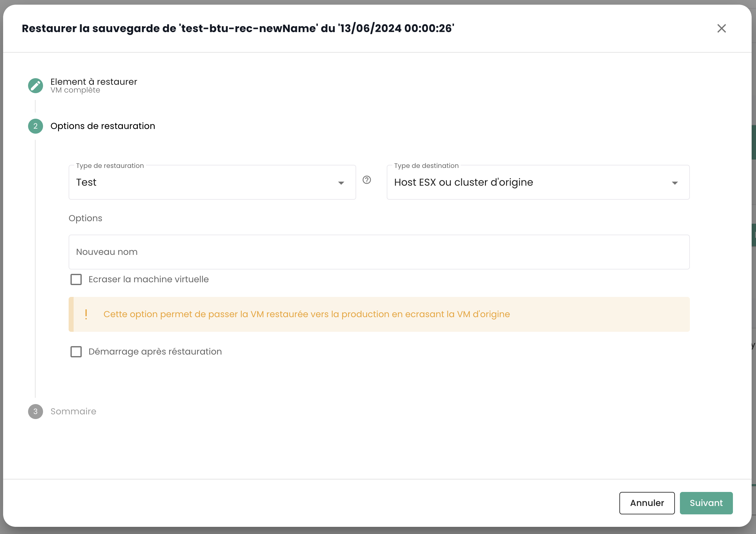The height and width of the screenshot is (534, 756).
Task: Click the pencil edit icon for step one
Action: coord(35,86)
